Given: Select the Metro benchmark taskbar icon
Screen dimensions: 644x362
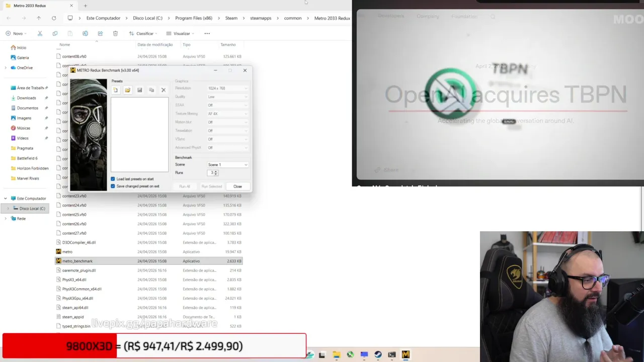Looking at the screenshot, I should click(406, 354).
